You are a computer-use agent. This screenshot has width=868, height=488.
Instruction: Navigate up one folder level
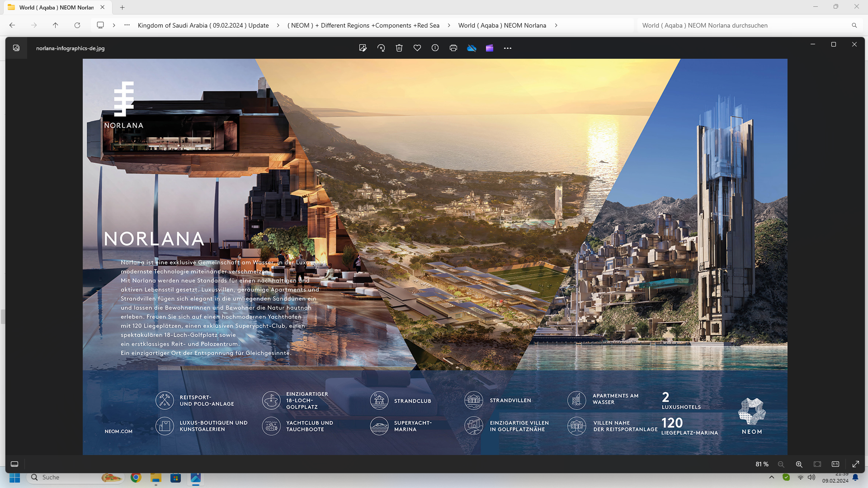pyautogui.click(x=56, y=25)
